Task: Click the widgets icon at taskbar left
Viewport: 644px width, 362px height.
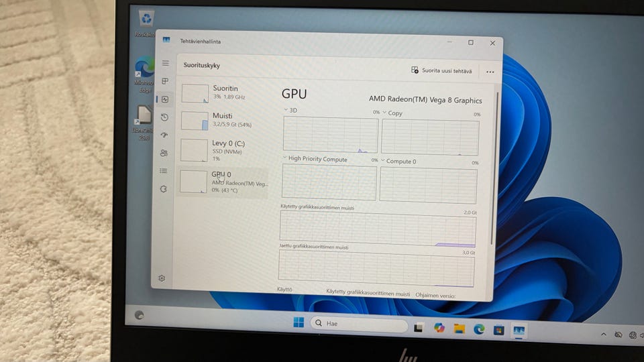Action: click(140, 315)
